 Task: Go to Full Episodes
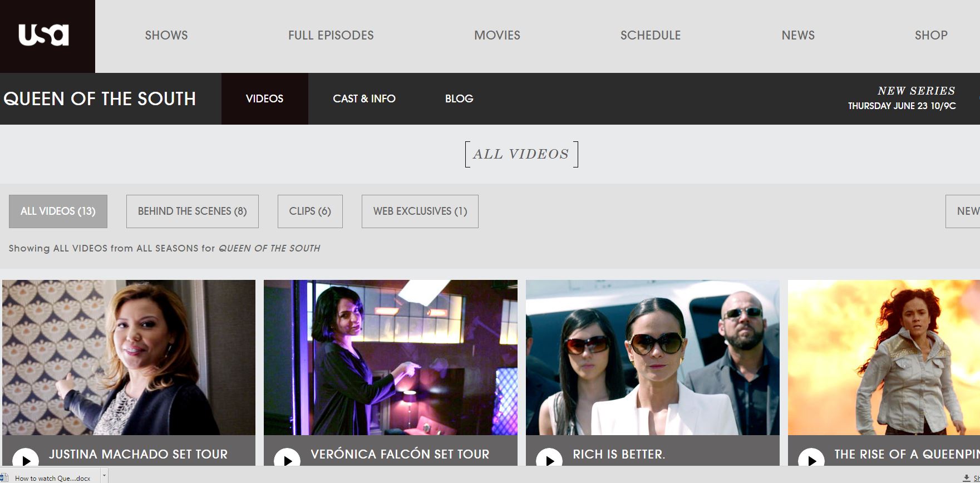pos(331,35)
